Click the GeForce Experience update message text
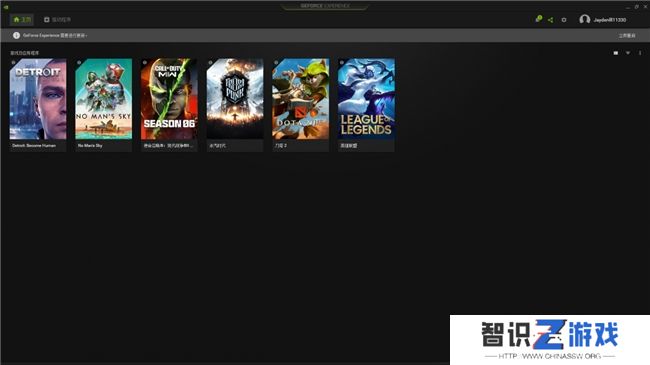Viewport: 650px width, 365px height. click(x=55, y=36)
